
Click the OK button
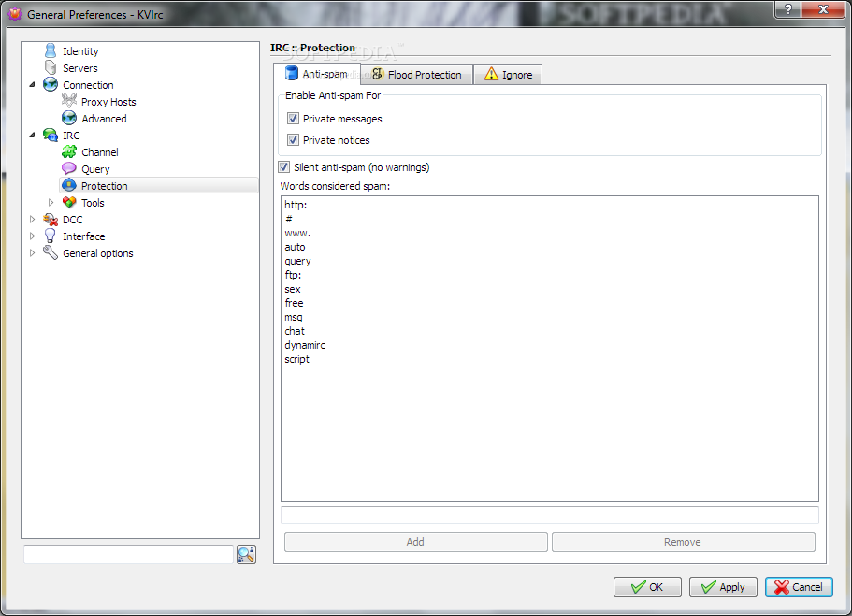tap(647, 587)
